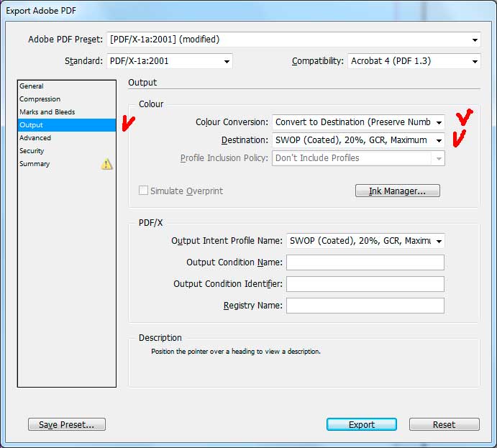Image resolution: width=497 pixels, height=448 pixels.
Task: Open the Profile Inclusion Policy dropdown
Action: pos(358,158)
